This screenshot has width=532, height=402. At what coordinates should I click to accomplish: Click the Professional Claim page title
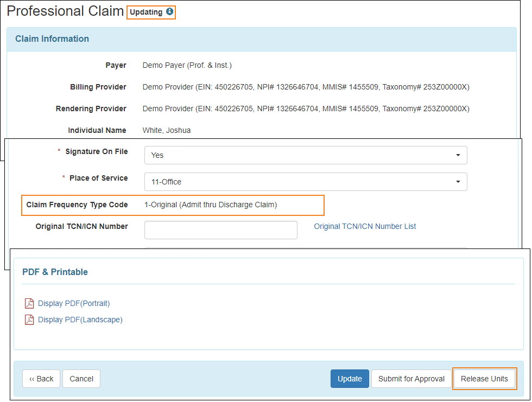(65, 11)
